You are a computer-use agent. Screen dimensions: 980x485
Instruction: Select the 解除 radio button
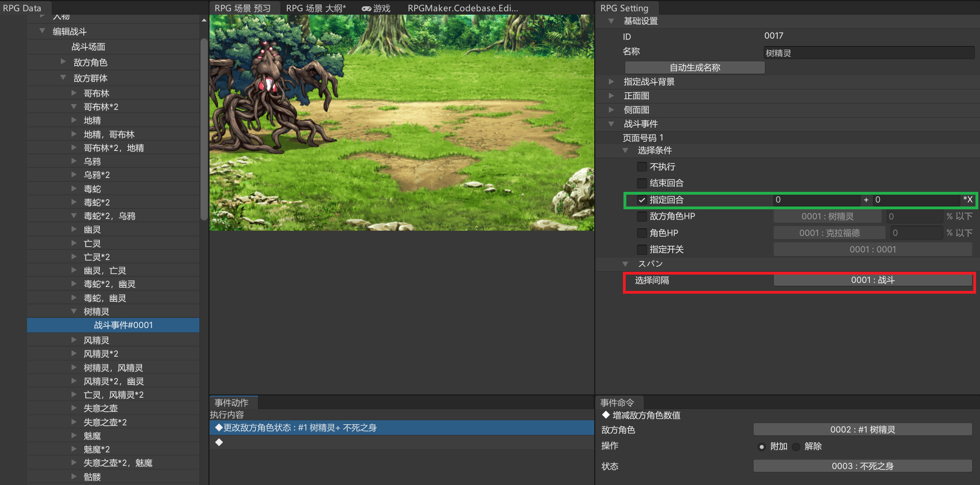(x=796, y=447)
